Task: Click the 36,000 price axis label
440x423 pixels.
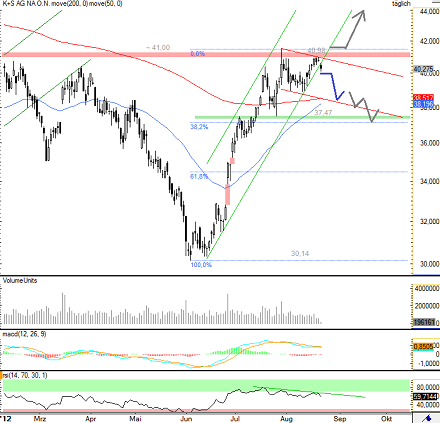Action: point(430,143)
